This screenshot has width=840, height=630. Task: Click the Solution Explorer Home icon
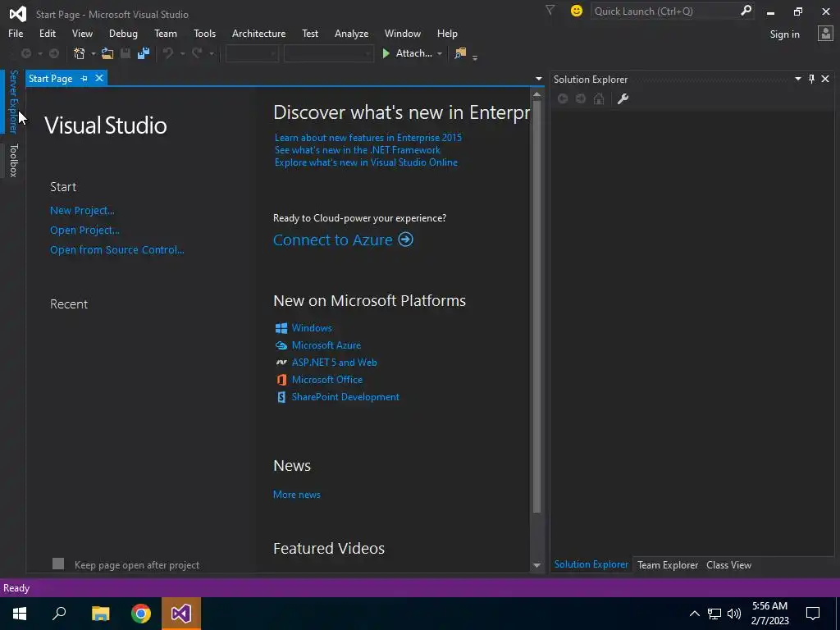click(x=599, y=98)
